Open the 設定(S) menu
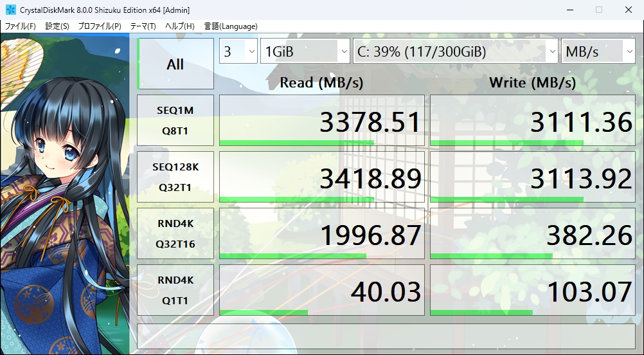Screen dimensions: 644x355 coord(57,26)
